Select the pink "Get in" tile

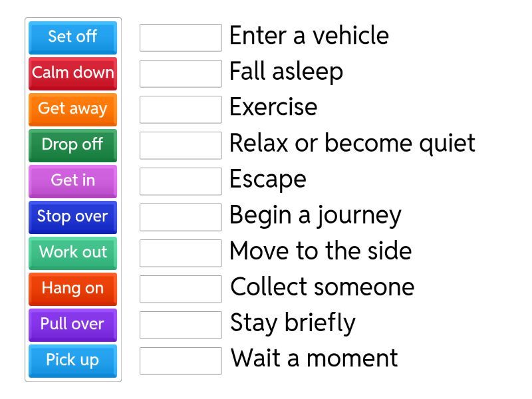click(72, 181)
